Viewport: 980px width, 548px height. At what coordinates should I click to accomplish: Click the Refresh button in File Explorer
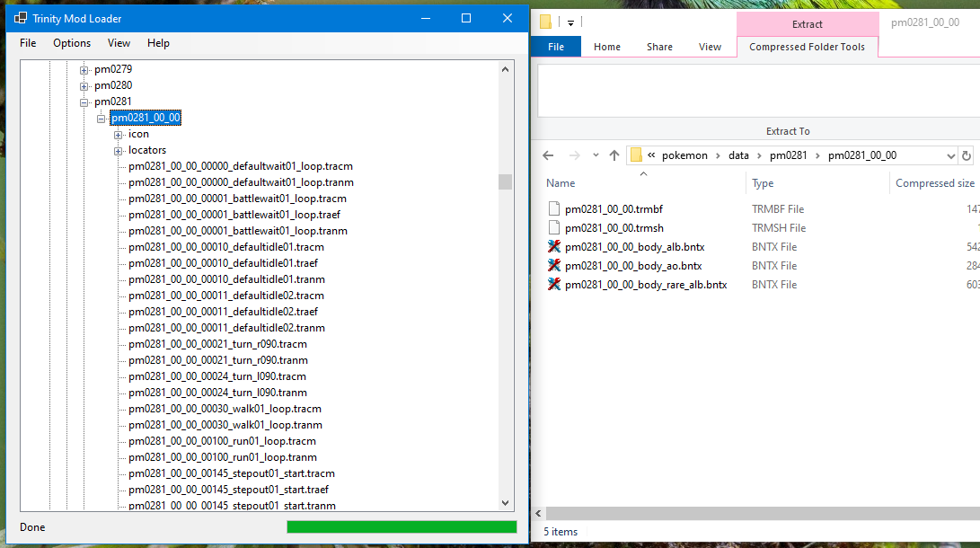coord(967,155)
